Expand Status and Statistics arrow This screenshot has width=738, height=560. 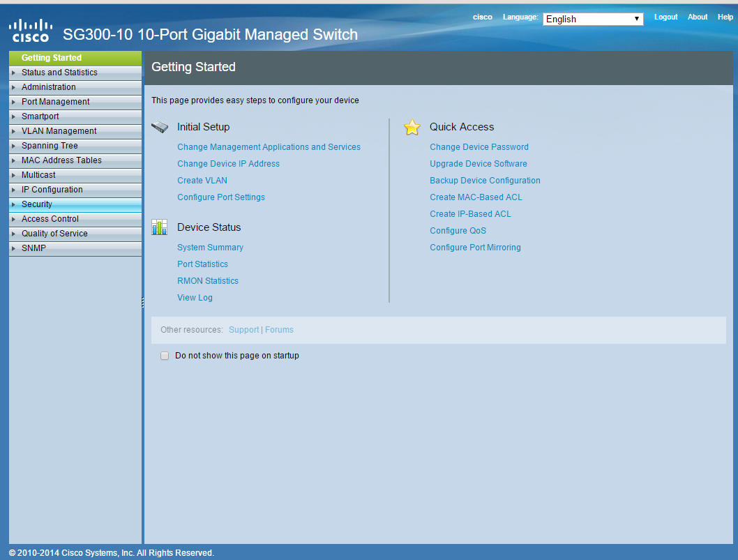[14, 73]
